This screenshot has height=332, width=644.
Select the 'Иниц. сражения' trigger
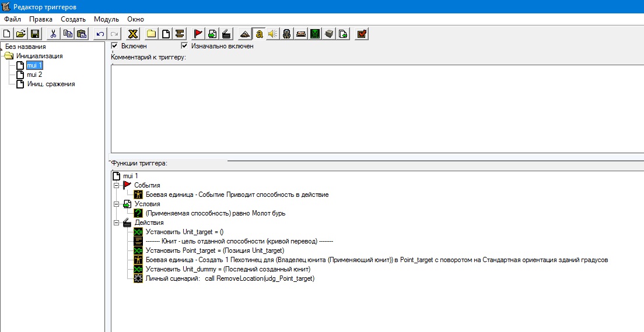tap(51, 84)
